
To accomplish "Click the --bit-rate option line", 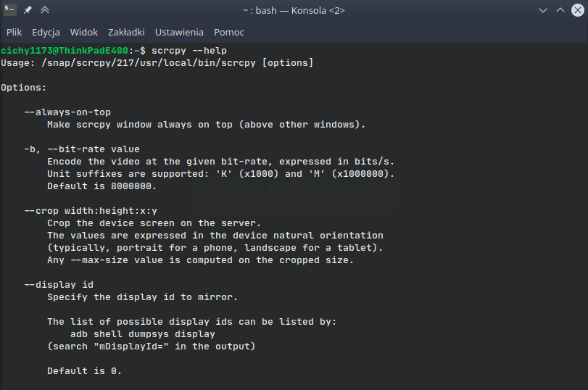I will pos(82,149).
